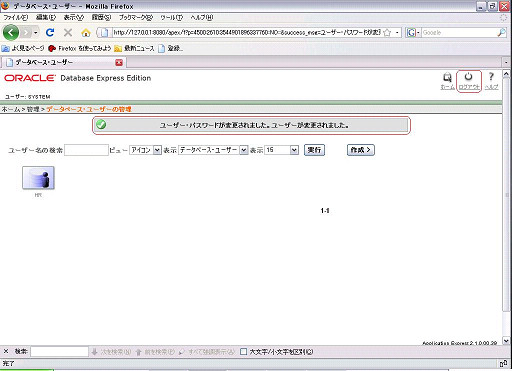Click the URL address field
The height and width of the screenshot is (371, 512).
pos(247,32)
